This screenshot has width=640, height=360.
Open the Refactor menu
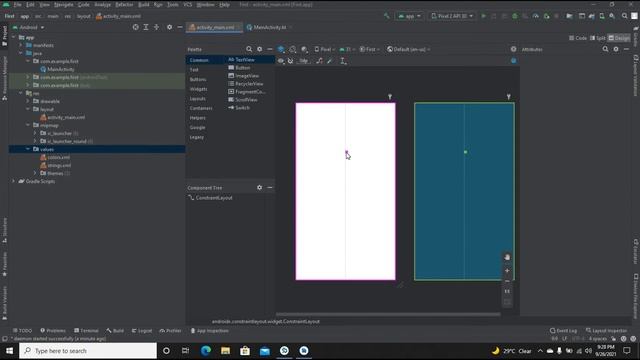pyautogui.click(x=124, y=4)
